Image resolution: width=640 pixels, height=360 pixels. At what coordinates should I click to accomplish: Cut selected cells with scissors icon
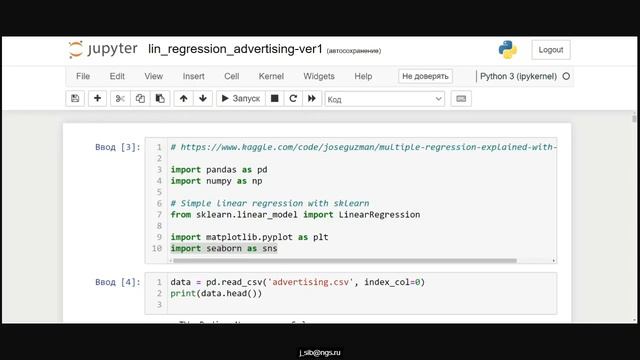[120, 98]
